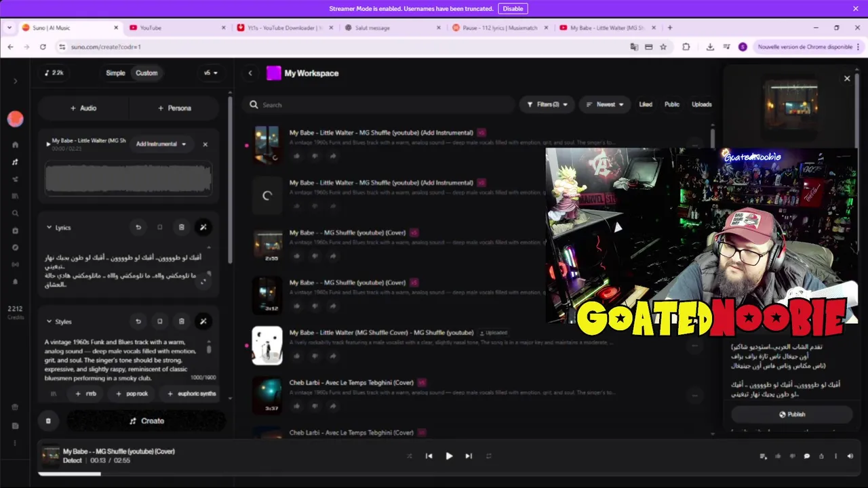The image size is (868, 488).
Task: Dislike the 3:12 MG Shuffle Cover track
Action: 315,306
